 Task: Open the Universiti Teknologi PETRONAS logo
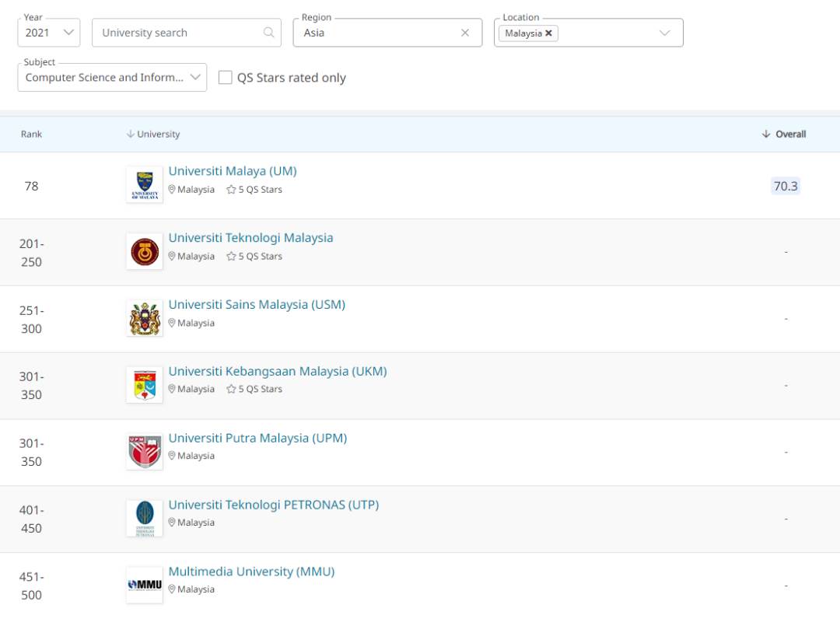click(145, 519)
